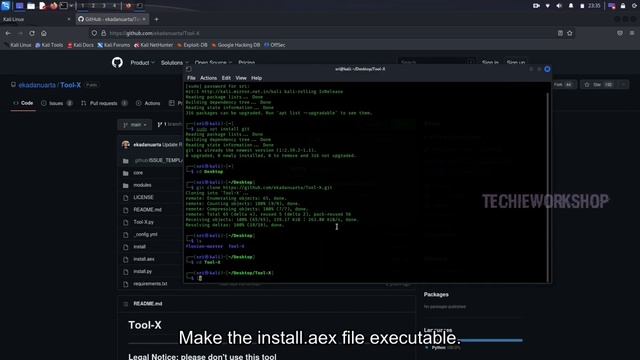
Task: Bookmark this page with the star icon
Action: point(570,33)
